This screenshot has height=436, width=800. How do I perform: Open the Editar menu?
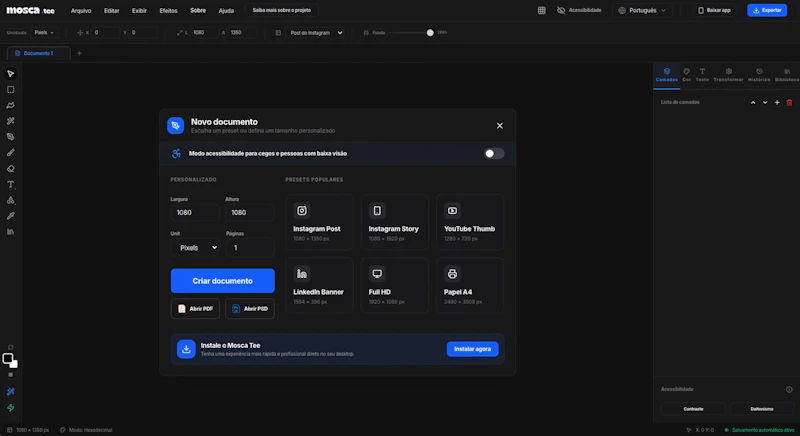point(111,11)
